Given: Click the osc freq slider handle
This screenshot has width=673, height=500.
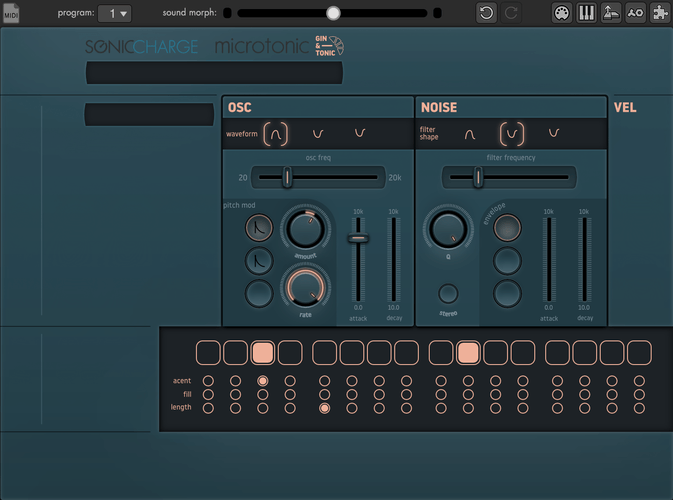Looking at the screenshot, I should click(287, 177).
